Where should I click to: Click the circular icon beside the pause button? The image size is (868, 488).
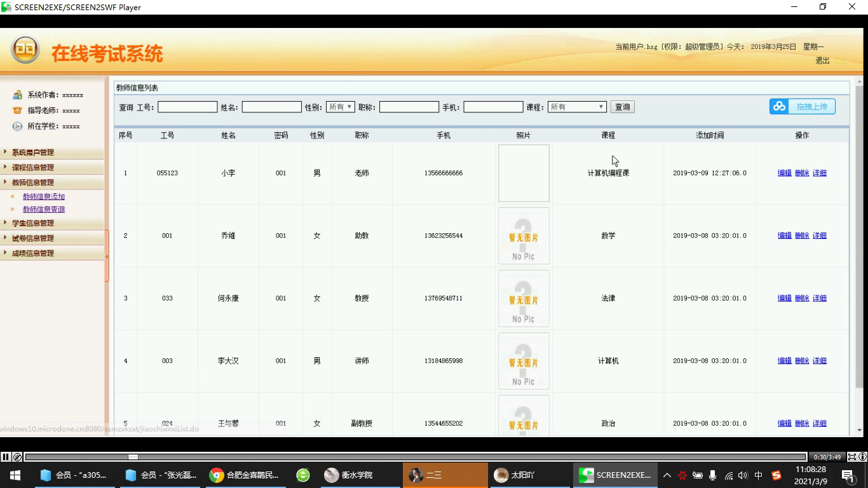[17, 457]
